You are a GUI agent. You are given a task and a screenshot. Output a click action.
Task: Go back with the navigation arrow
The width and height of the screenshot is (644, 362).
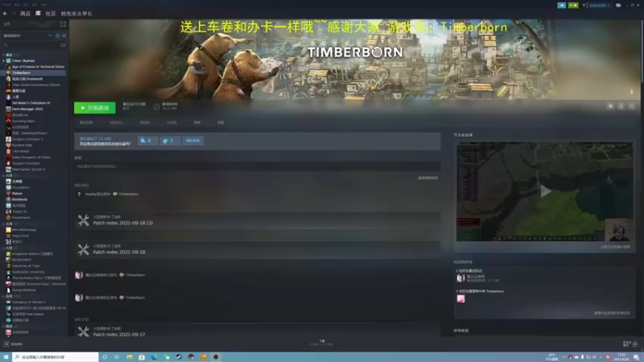pos(5,14)
